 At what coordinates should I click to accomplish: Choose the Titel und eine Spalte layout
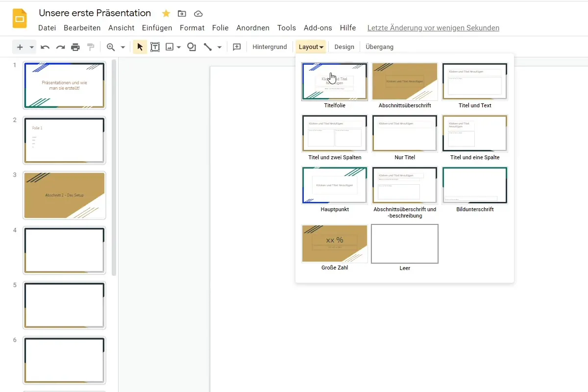pos(475,133)
